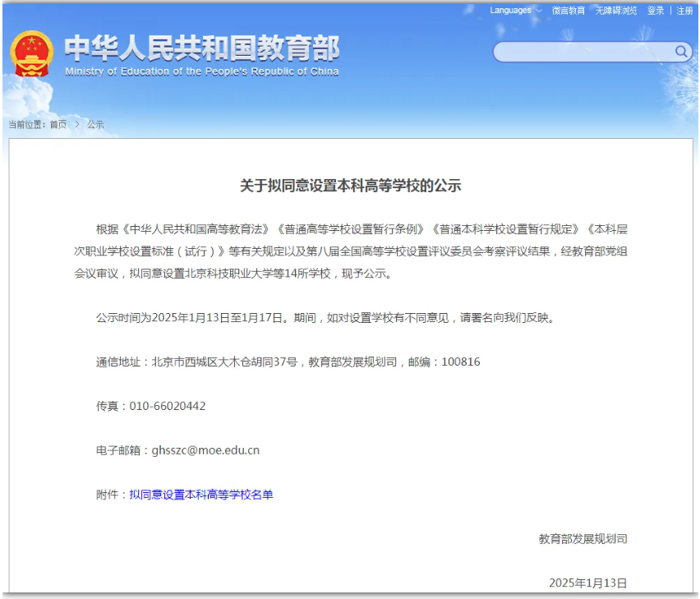The height and width of the screenshot is (599, 700).
Task: Click the postal code 100816
Action: tap(461, 362)
